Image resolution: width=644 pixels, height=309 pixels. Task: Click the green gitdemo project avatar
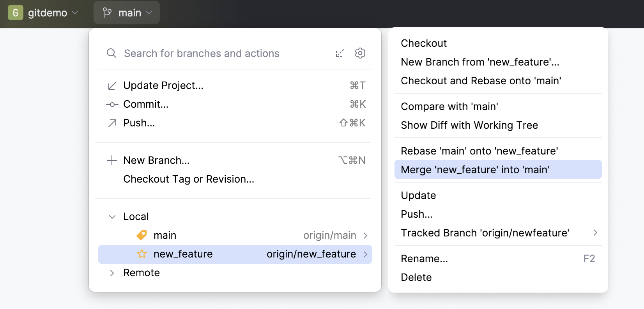[x=16, y=12]
